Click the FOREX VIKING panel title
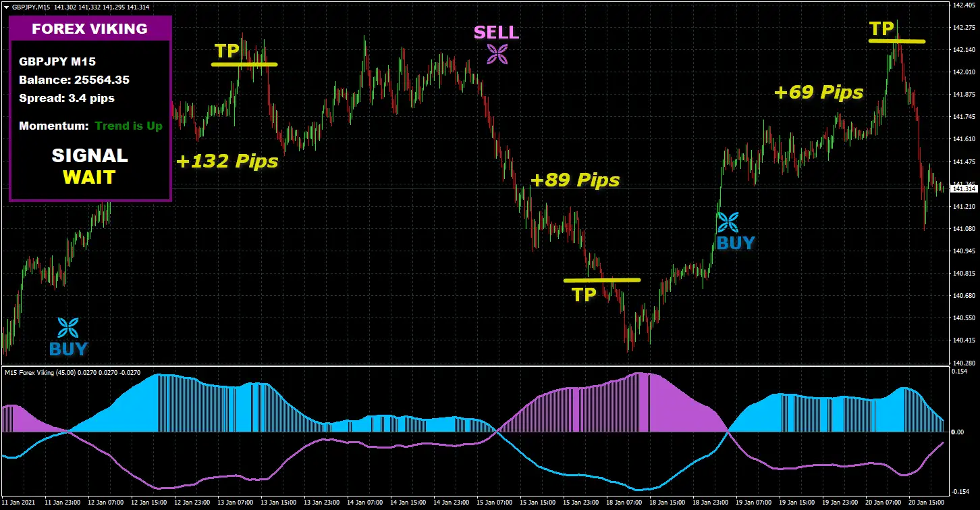 click(x=90, y=28)
